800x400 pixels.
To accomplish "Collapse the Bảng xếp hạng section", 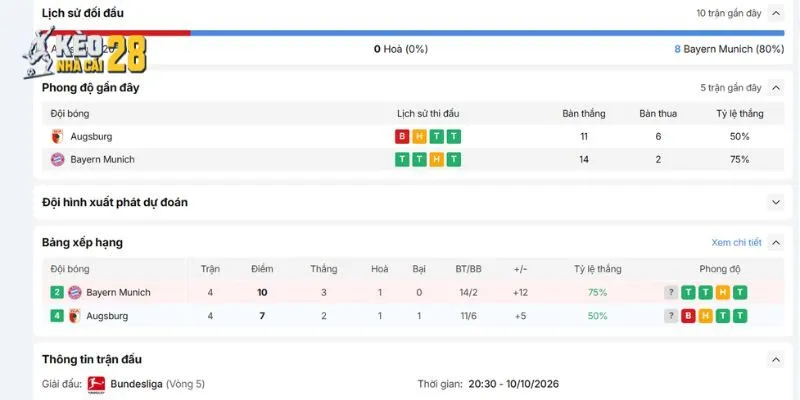I will coord(776,243).
